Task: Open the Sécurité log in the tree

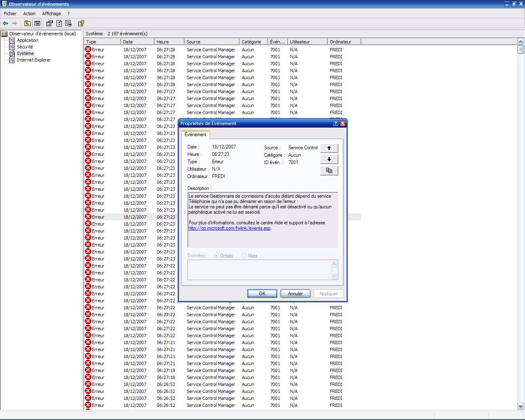Action: pyautogui.click(x=25, y=47)
